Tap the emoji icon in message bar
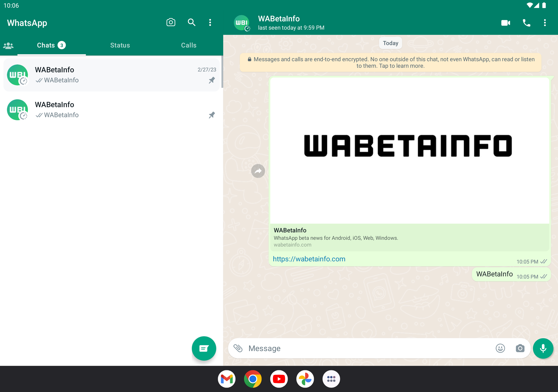The width and height of the screenshot is (558, 392). coord(500,348)
